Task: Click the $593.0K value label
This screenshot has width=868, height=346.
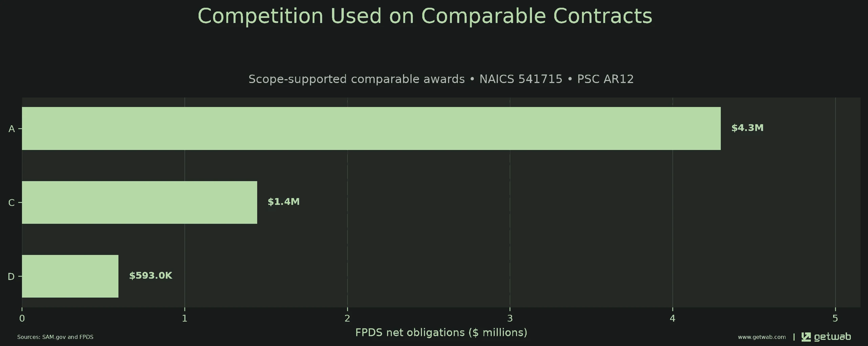Action: [x=151, y=276]
